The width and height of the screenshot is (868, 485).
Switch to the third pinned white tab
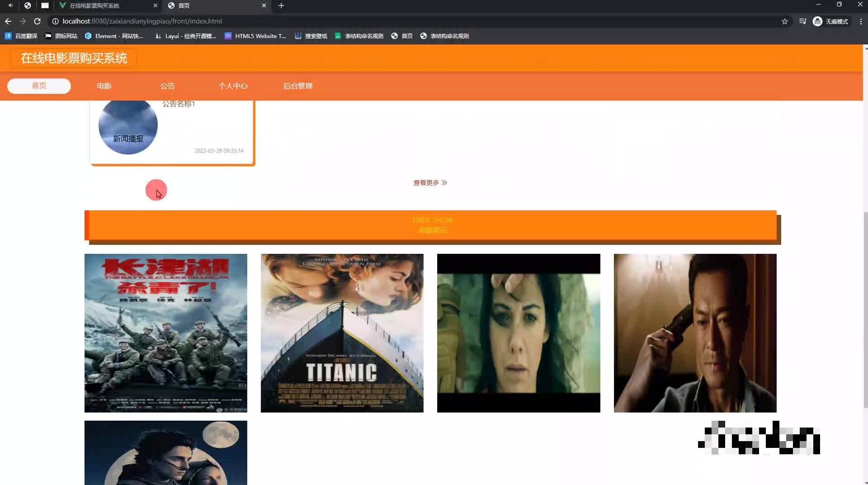pos(45,5)
